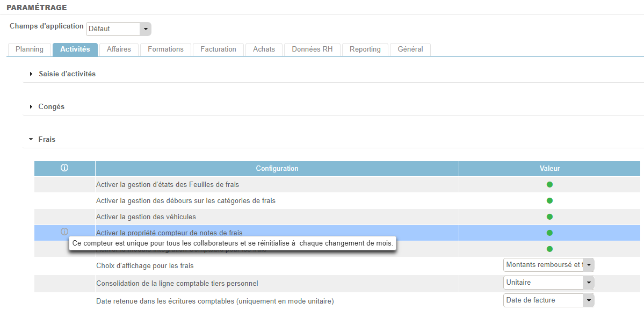Toggle green dot for gestion des débours

549,200
